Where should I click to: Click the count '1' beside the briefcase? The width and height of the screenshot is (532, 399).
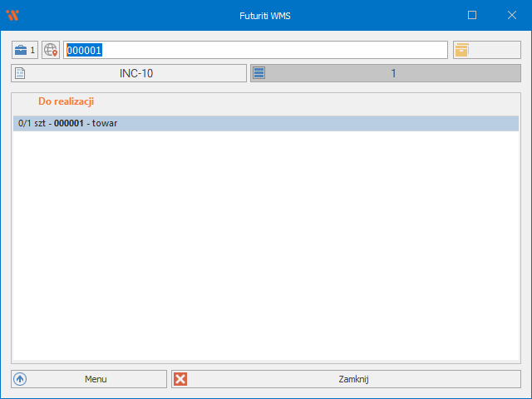[x=33, y=50]
